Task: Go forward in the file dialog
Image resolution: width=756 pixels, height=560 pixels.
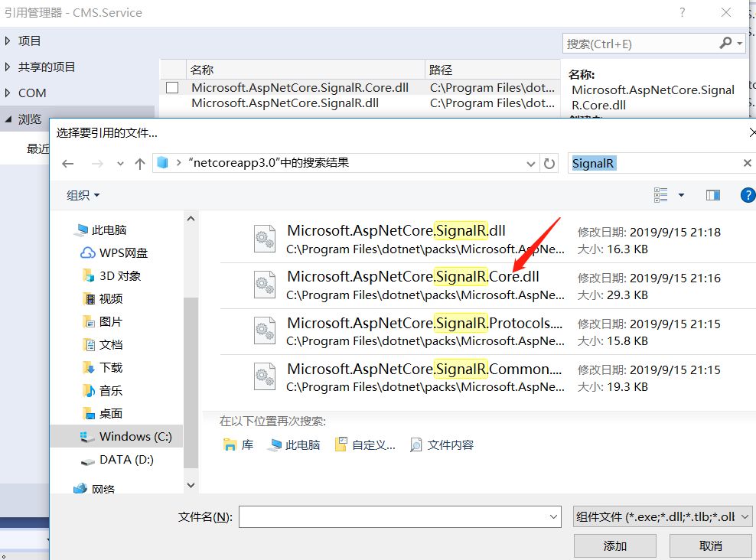Action: click(97, 164)
